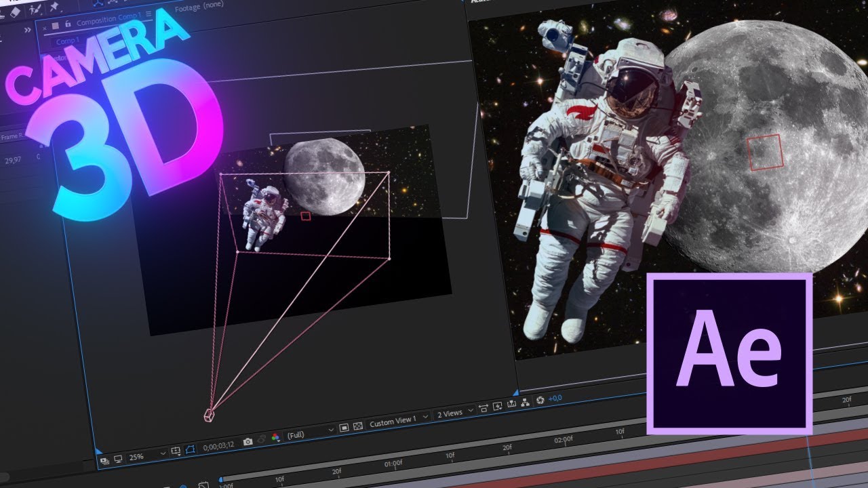
Task: Toggle mask and shape path visibility
Action: 190,449
